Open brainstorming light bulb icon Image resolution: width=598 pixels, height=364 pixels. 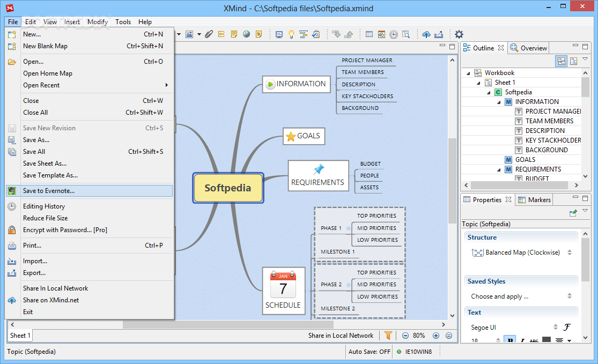tap(291, 35)
